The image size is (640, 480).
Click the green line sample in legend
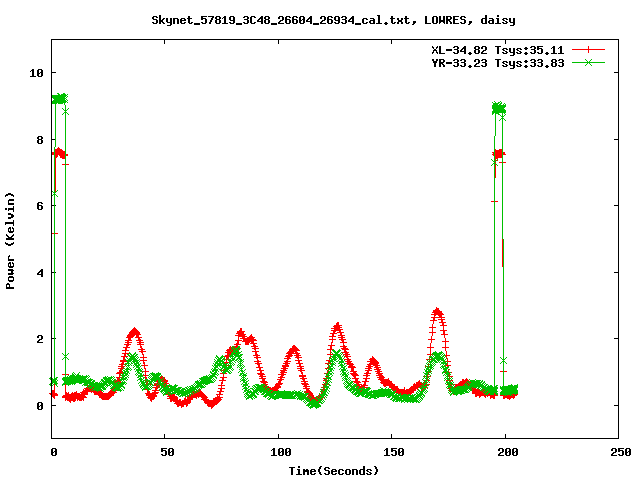(x=589, y=62)
